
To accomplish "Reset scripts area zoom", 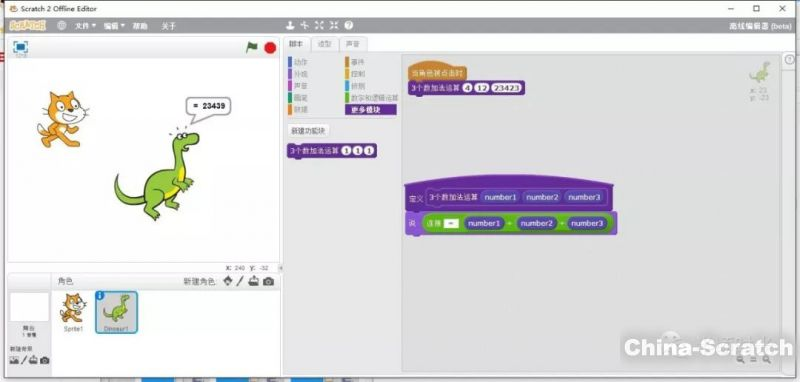I will pyautogui.click(x=754, y=360).
